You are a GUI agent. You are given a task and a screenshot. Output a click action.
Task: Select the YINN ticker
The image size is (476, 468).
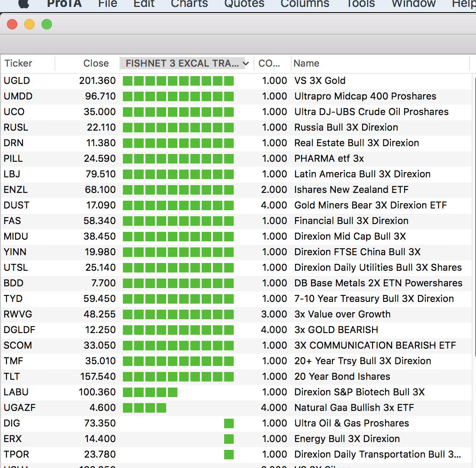(x=15, y=252)
